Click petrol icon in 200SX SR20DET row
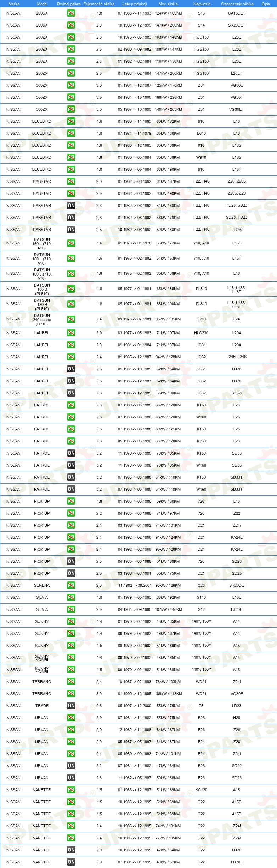 point(71,25)
